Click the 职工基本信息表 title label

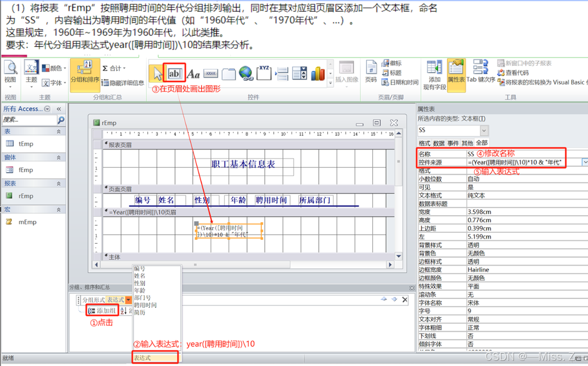(243, 165)
